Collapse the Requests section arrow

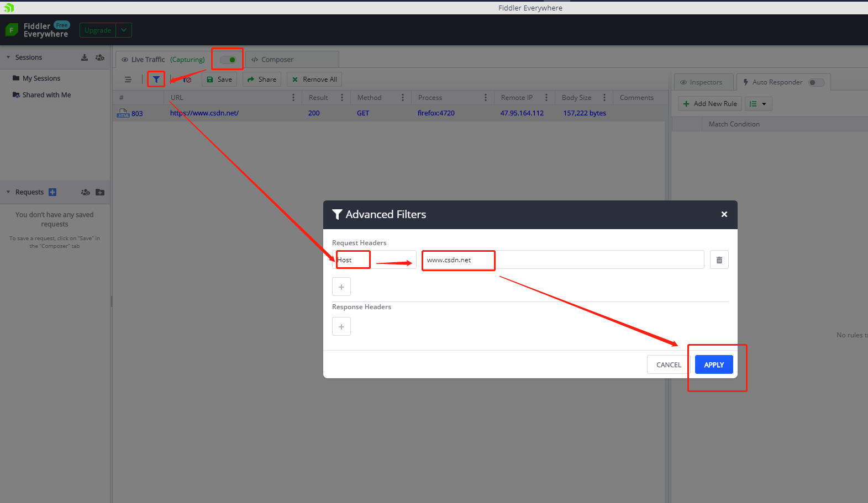coord(8,192)
